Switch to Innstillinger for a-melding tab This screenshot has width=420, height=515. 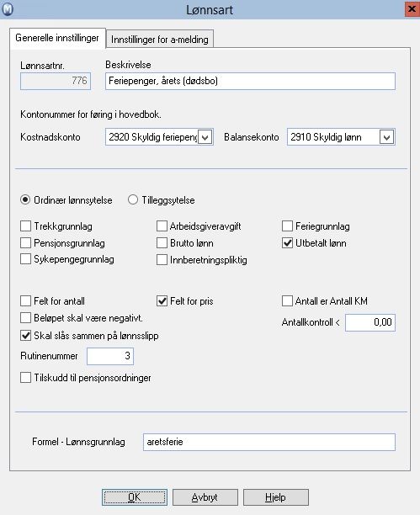click(x=160, y=39)
